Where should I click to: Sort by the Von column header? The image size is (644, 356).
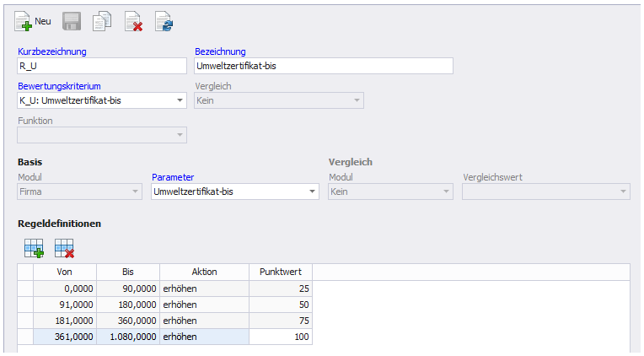(65, 272)
